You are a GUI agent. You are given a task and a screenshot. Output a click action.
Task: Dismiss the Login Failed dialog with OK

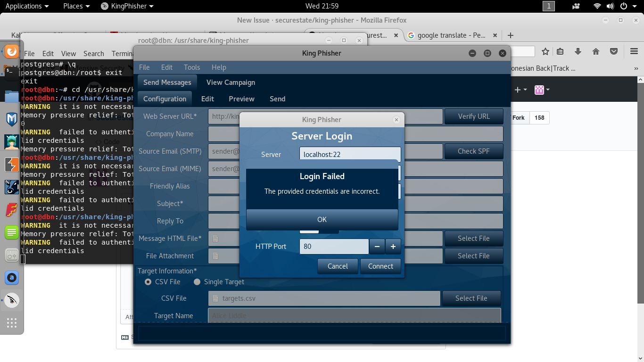coord(322,220)
